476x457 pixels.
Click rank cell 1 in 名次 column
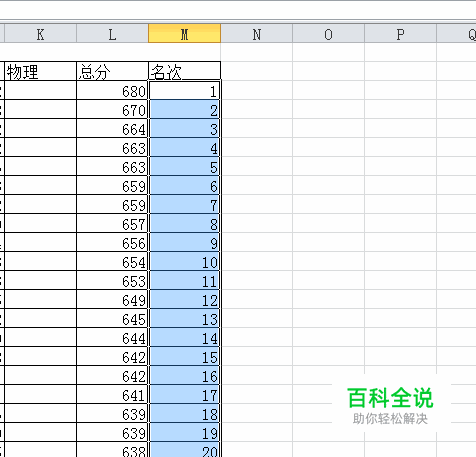pyautogui.click(x=184, y=90)
